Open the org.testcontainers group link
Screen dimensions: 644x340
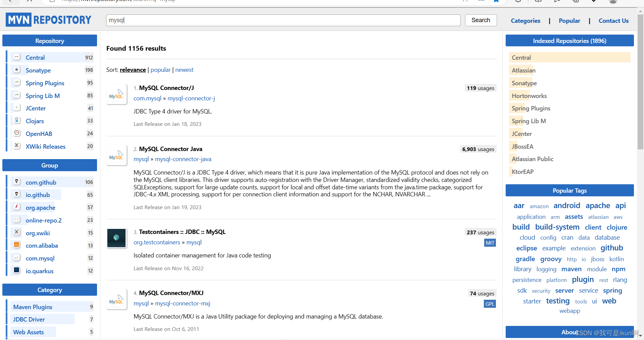tap(157, 242)
